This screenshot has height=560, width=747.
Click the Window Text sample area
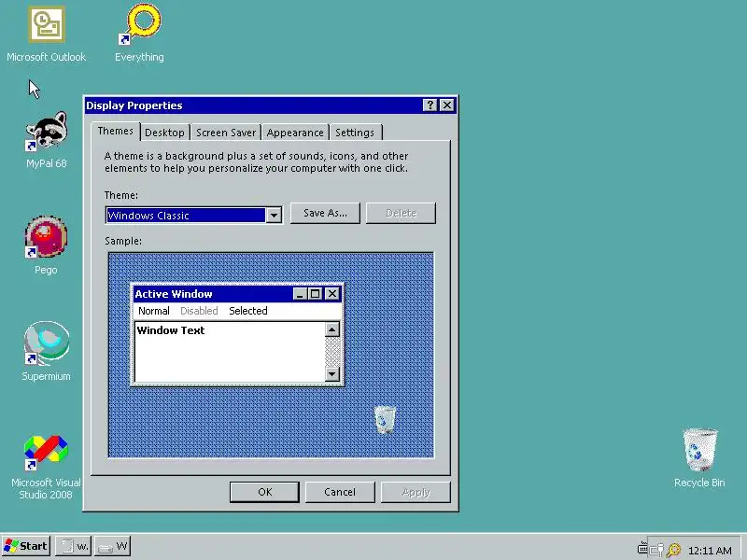[230, 352]
